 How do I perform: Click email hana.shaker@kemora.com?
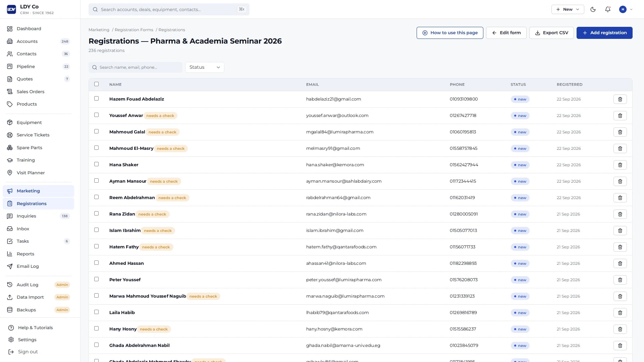(x=335, y=165)
